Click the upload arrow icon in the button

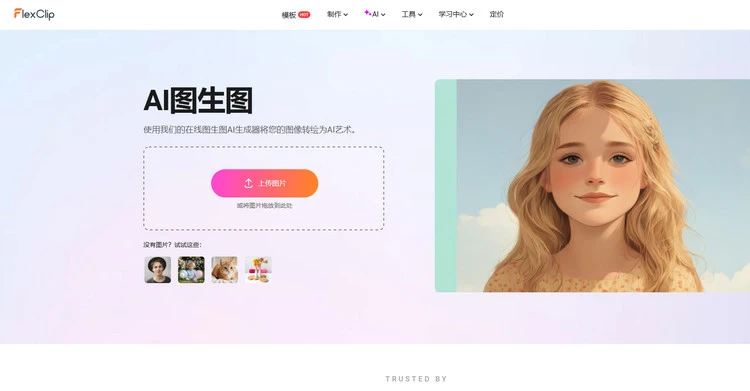[248, 183]
